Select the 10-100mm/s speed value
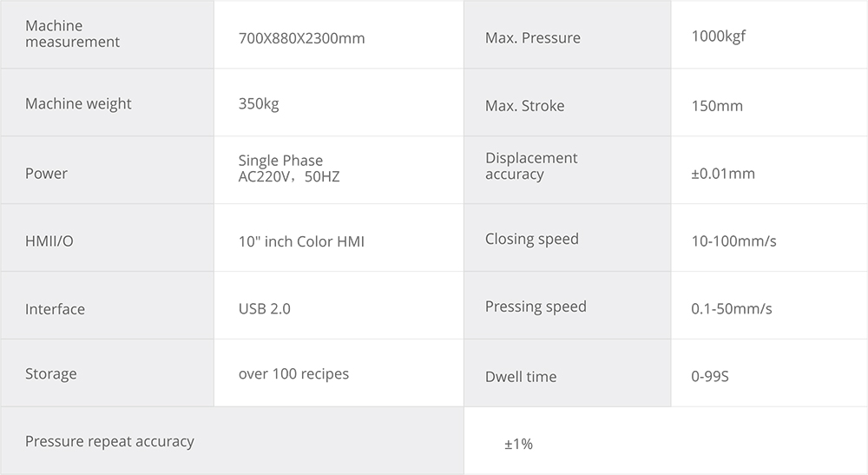Image resolution: width=868 pixels, height=475 pixels. (733, 241)
